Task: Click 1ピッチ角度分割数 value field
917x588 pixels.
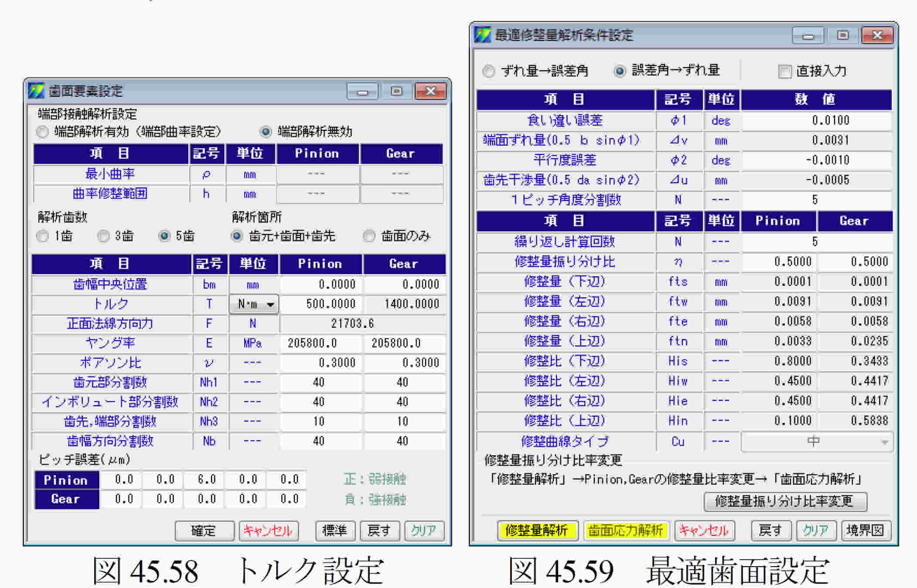Action: click(x=817, y=200)
